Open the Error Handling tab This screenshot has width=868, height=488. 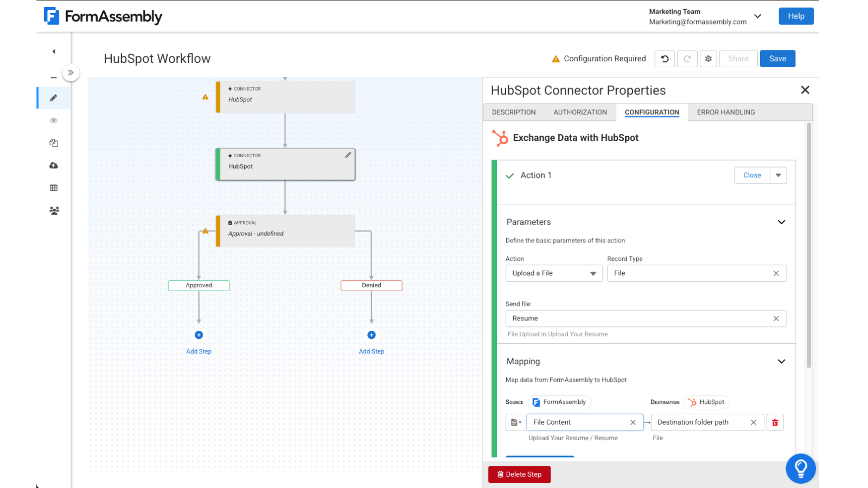(x=725, y=112)
